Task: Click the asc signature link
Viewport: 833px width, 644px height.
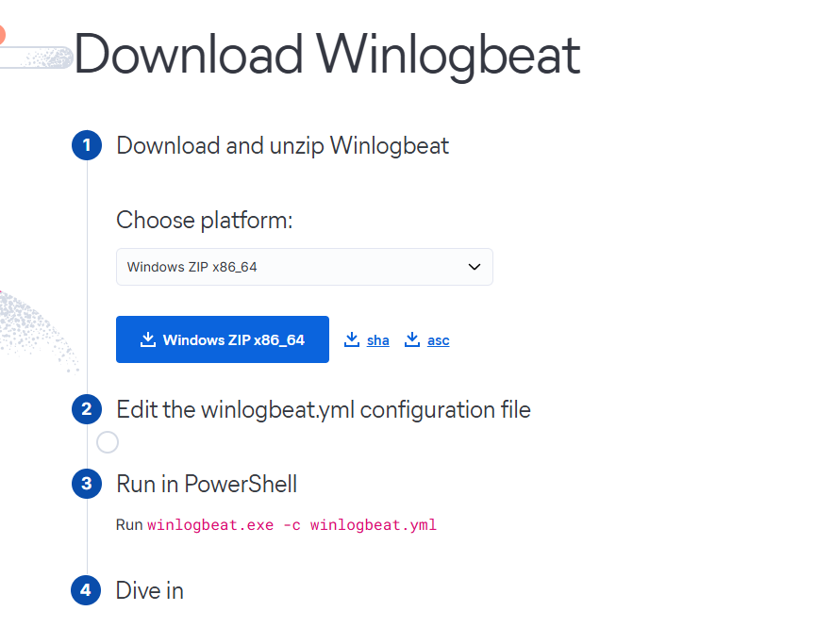Action: point(439,340)
